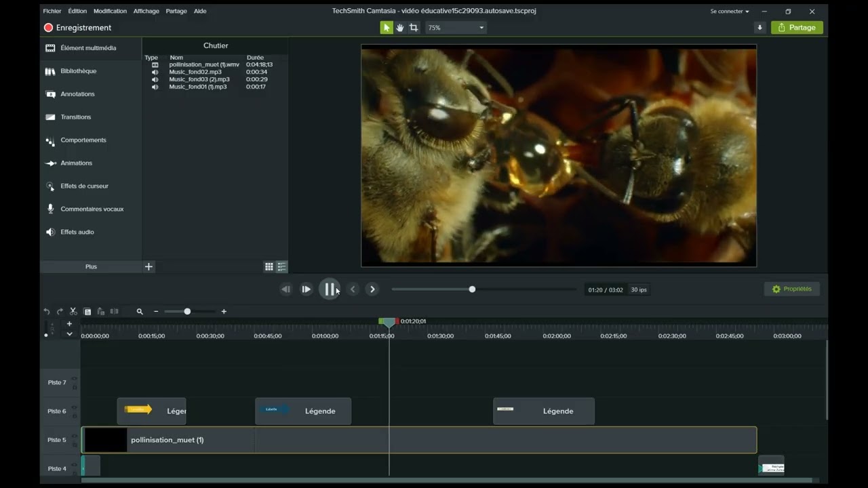The height and width of the screenshot is (488, 868).
Task: Jump to previous frame rewind button
Action: click(x=285, y=289)
